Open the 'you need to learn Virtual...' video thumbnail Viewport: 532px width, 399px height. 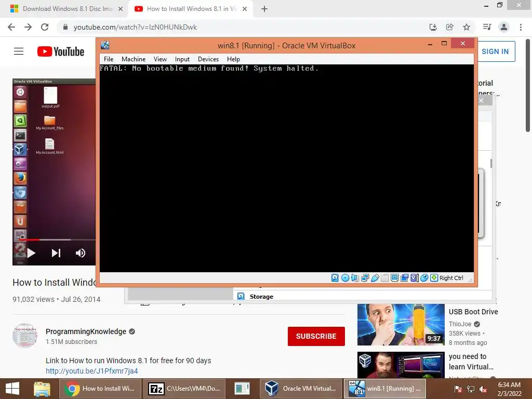pos(401,365)
